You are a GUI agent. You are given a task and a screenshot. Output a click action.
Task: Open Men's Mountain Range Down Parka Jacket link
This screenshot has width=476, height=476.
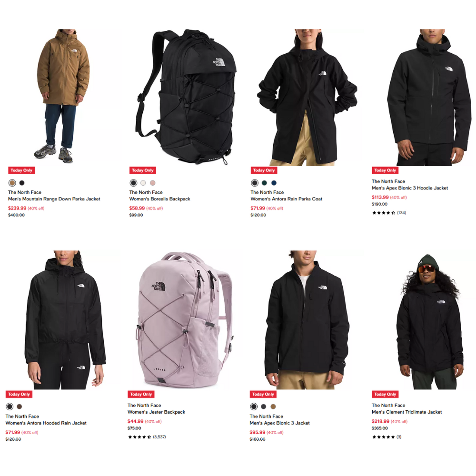[54, 199]
